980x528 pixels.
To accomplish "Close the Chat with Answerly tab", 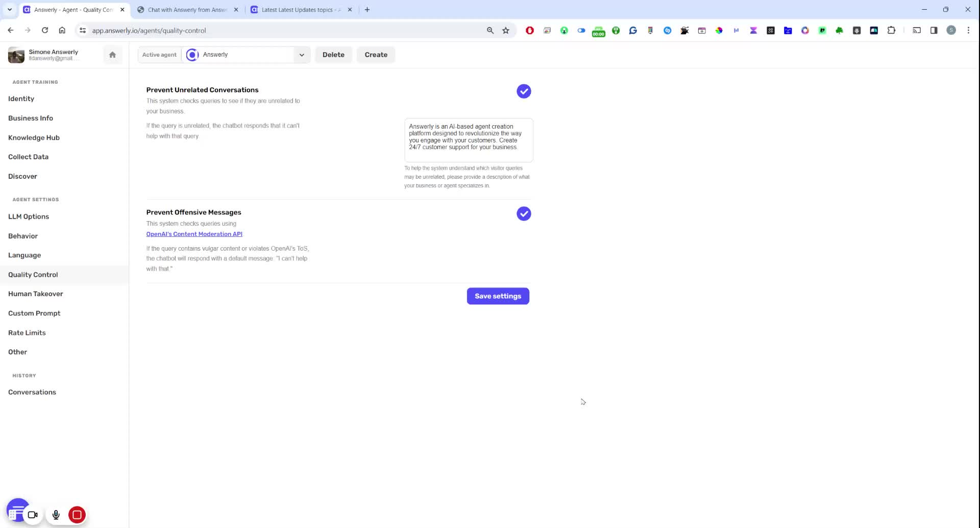I will [236, 10].
